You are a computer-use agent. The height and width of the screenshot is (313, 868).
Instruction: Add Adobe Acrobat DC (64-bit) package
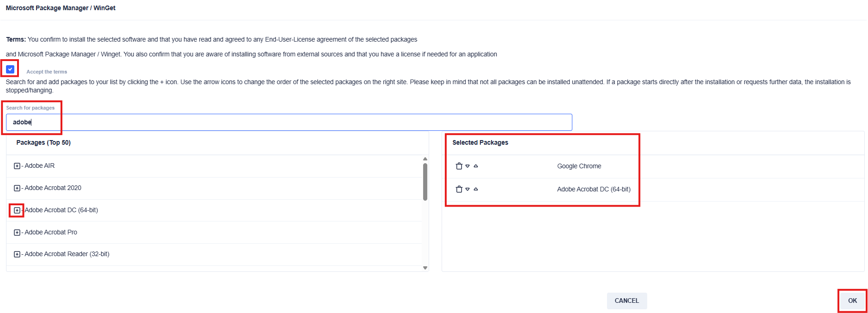(x=17, y=210)
